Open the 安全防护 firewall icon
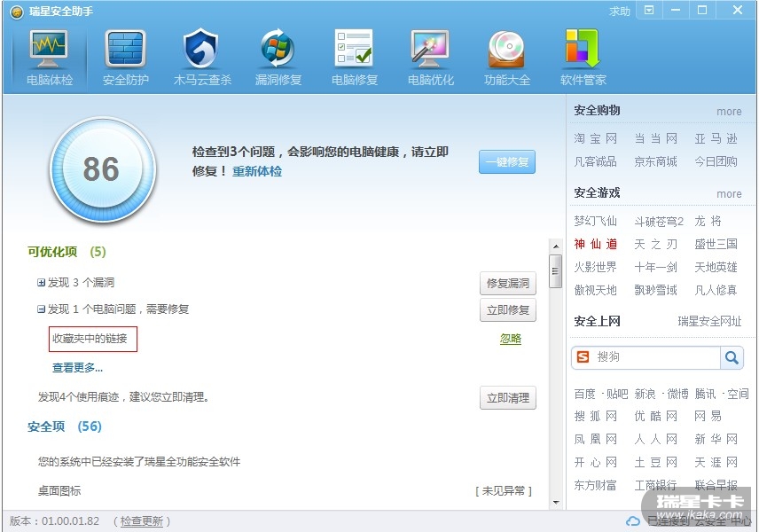This screenshot has width=759, height=532. (125, 49)
